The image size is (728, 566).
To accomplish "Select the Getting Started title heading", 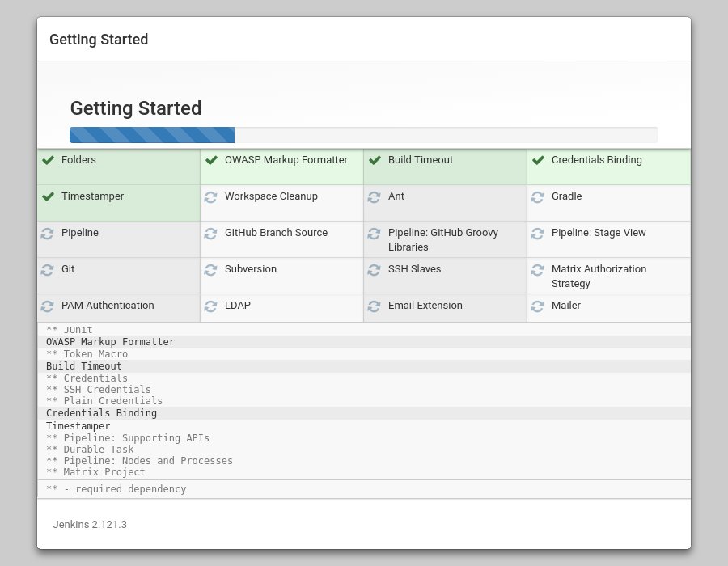I will [x=135, y=108].
